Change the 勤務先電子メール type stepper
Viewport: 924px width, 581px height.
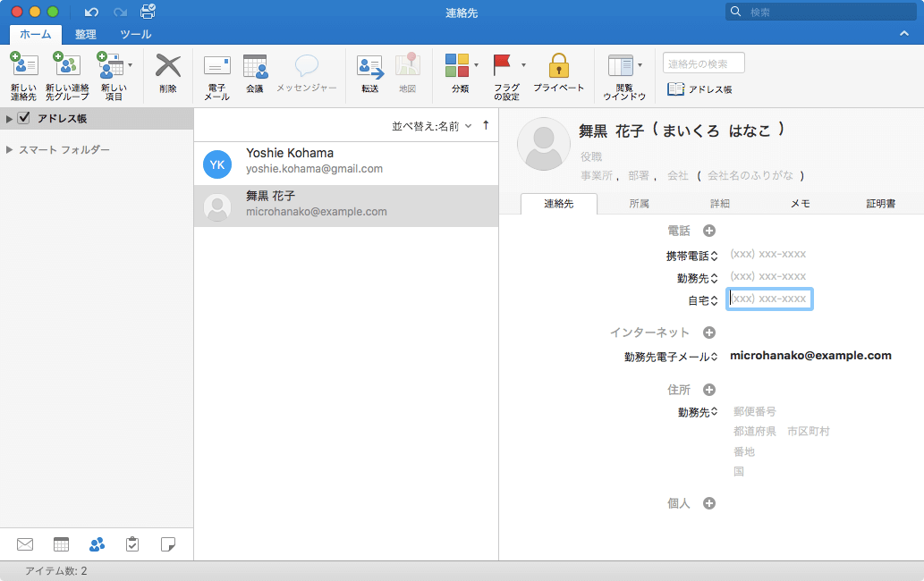(x=714, y=357)
